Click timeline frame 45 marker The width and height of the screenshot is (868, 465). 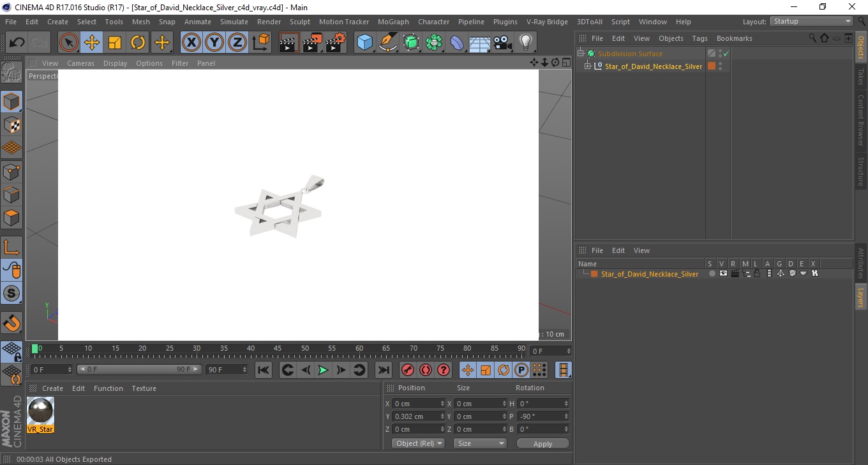pyautogui.click(x=278, y=349)
